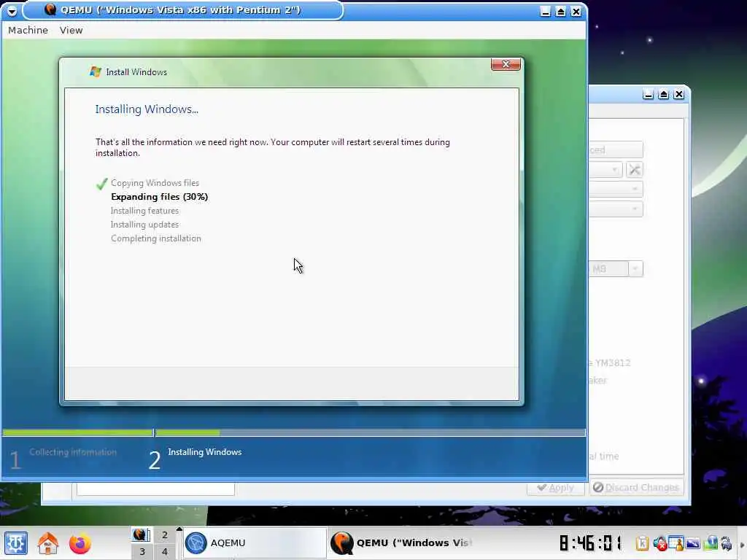
Task: Click the tools icon button in AQEMU
Action: pyautogui.click(x=634, y=169)
